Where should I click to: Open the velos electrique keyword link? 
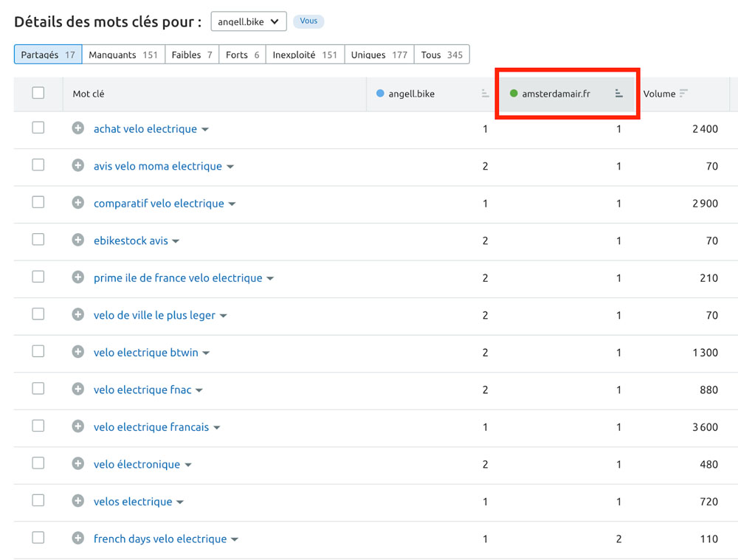point(133,501)
